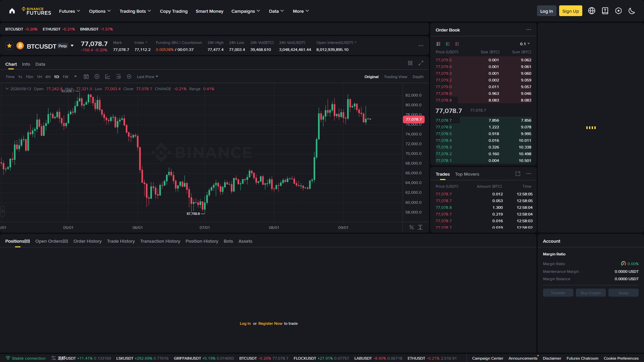Switch to the Info tab
Screen dimensions: 644x362
click(x=26, y=64)
